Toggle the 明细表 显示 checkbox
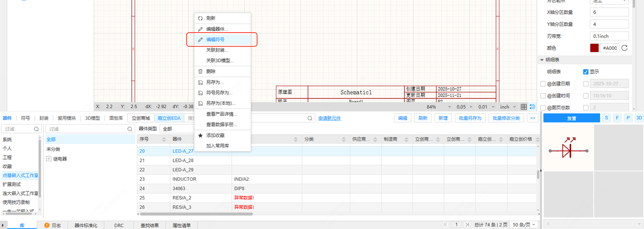 pyautogui.click(x=586, y=72)
